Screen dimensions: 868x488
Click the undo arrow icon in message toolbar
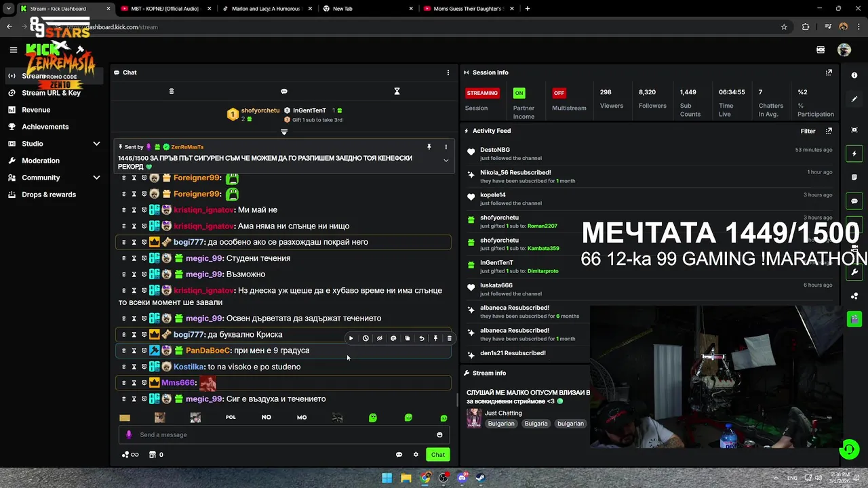pyautogui.click(x=421, y=338)
